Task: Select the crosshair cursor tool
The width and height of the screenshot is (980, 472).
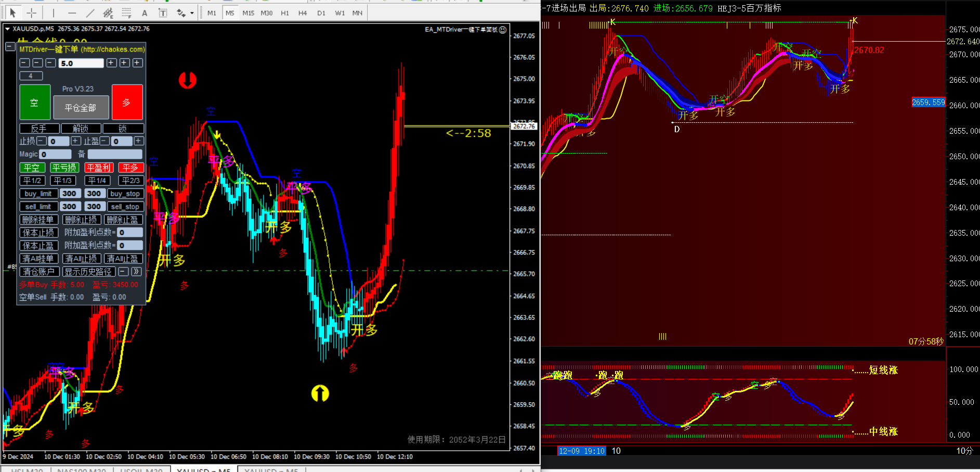Action: coord(31,13)
